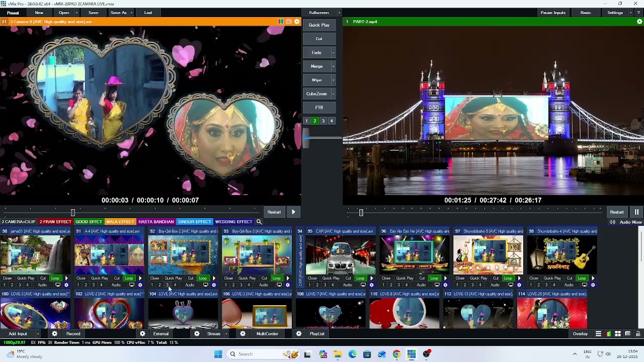Restart the output PART-2.mp4 clip
This screenshot has height=362, width=644.
coord(617,212)
